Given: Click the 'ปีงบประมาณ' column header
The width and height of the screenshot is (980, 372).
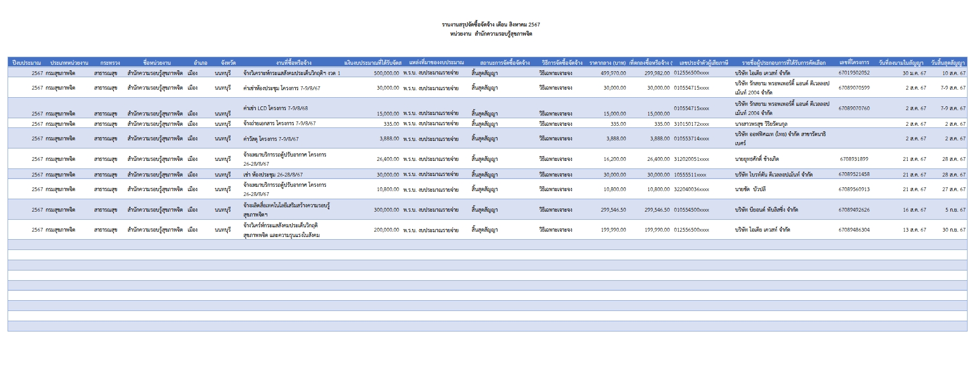Looking at the screenshot, I should [26, 63].
